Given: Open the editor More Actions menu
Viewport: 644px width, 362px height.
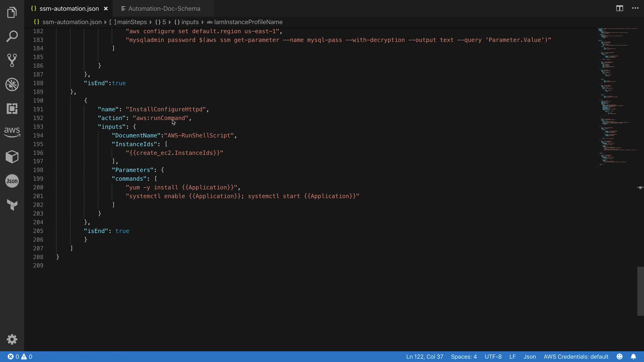Looking at the screenshot, I should click(x=635, y=8).
